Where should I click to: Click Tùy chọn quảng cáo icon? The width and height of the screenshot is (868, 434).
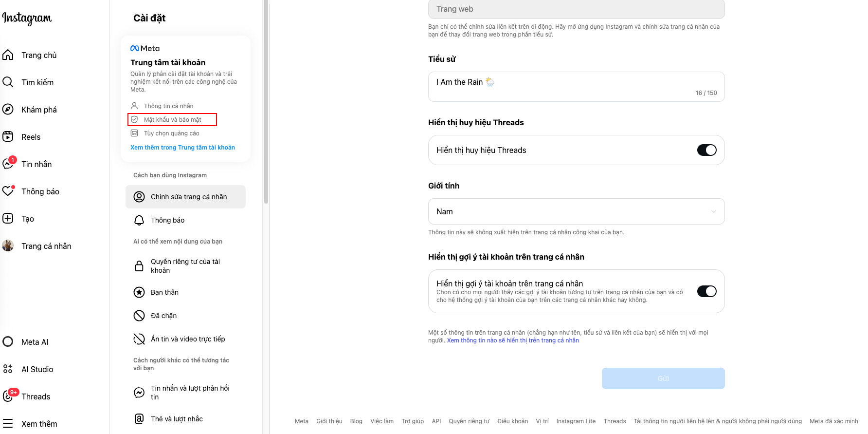pyautogui.click(x=134, y=133)
